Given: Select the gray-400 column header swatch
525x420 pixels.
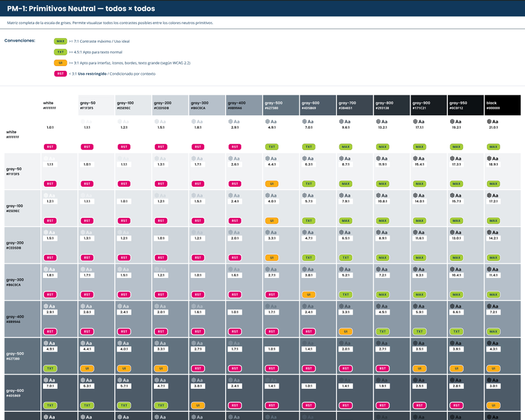Looking at the screenshot, I should coord(244,105).
